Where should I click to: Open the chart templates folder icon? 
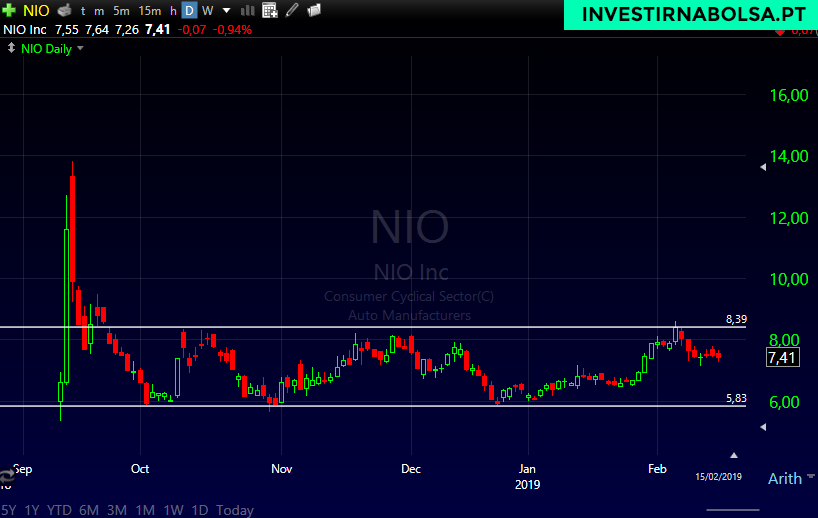tap(314, 10)
